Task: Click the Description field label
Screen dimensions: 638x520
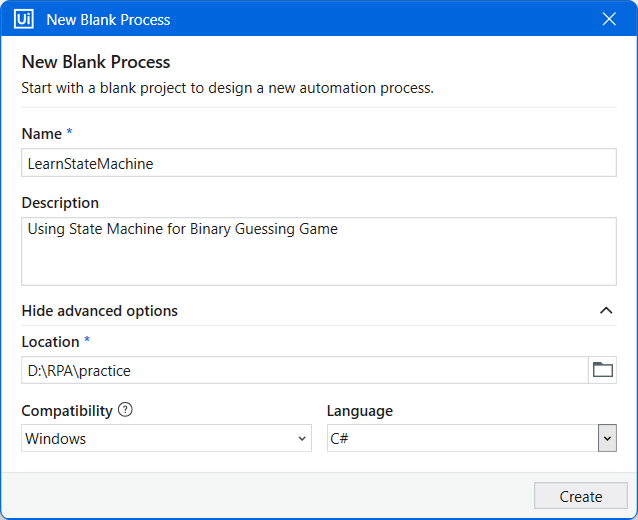Action: (60, 203)
